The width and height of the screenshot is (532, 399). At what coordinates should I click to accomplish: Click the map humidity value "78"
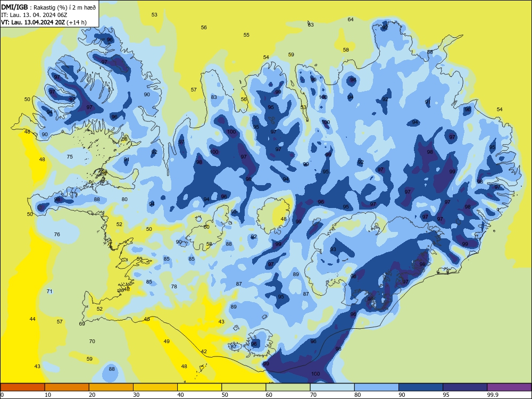pyautogui.click(x=174, y=286)
